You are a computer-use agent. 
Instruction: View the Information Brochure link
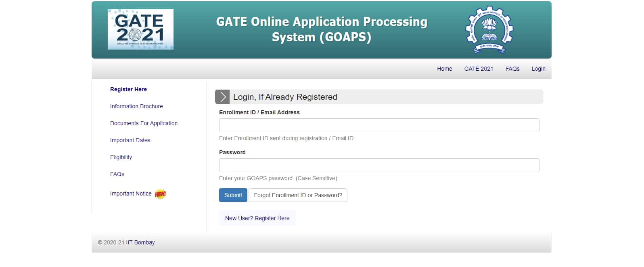(x=136, y=106)
